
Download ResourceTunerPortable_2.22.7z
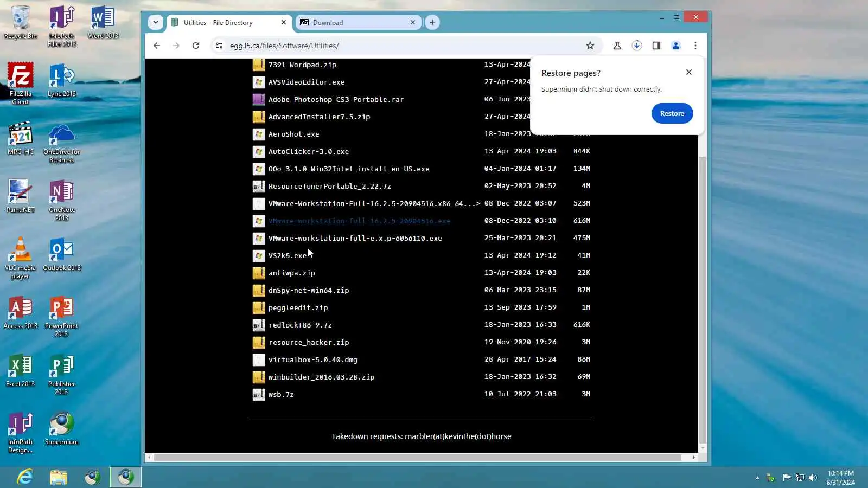[x=329, y=186]
